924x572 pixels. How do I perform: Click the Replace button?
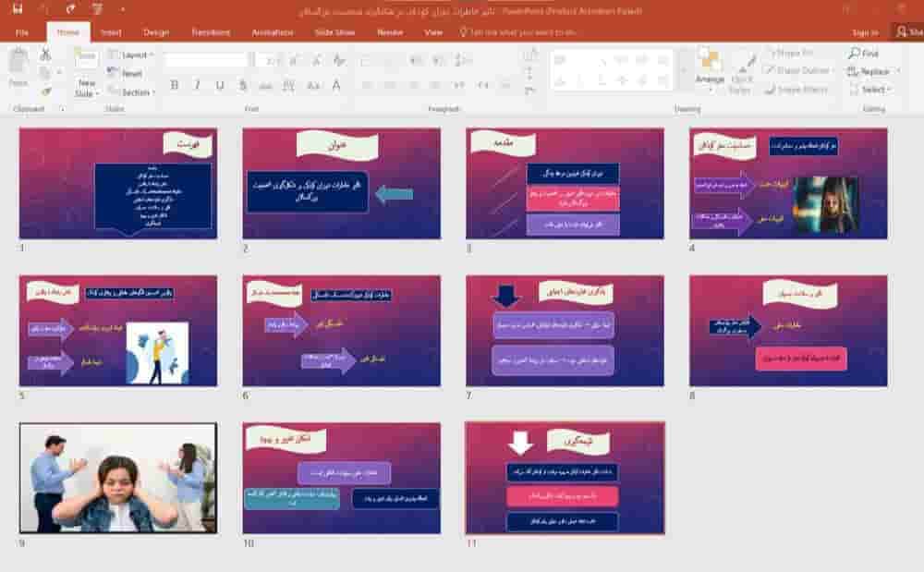(873, 71)
